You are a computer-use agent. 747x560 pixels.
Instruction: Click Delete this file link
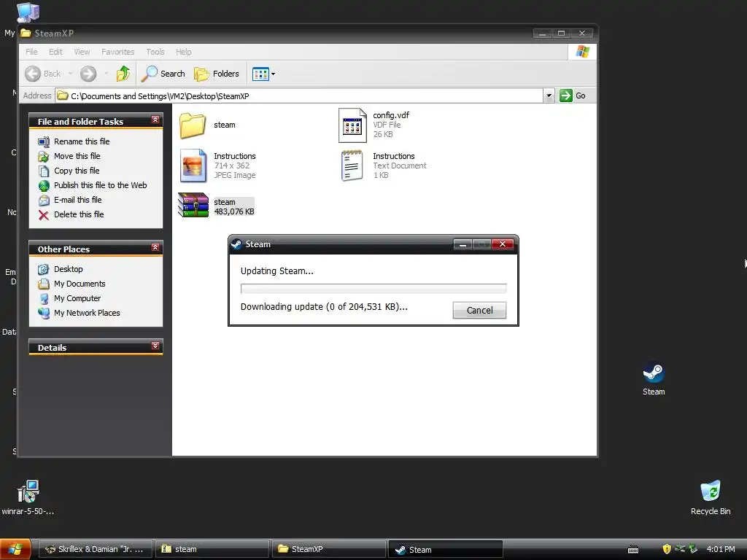tap(79, 214)
